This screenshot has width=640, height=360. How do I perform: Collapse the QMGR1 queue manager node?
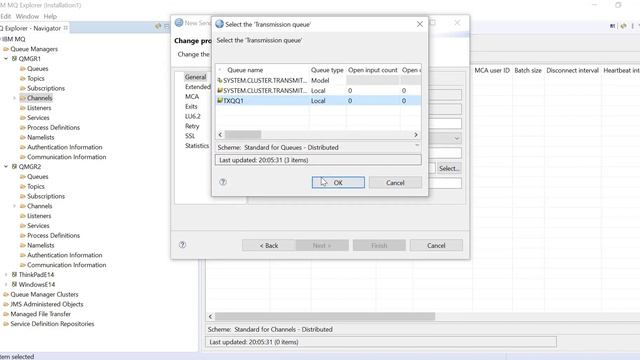pyautogui.click(x=6, y=59)
